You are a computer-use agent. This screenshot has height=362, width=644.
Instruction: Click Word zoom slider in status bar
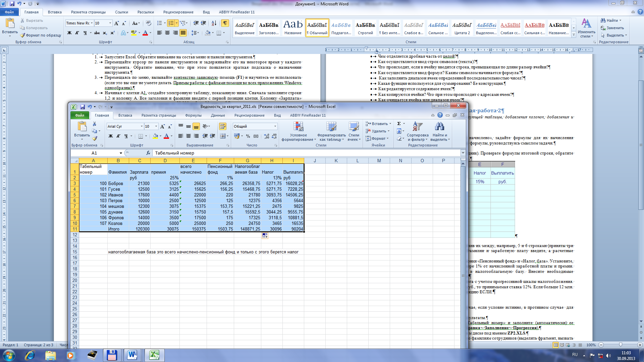tap(620, 345)
